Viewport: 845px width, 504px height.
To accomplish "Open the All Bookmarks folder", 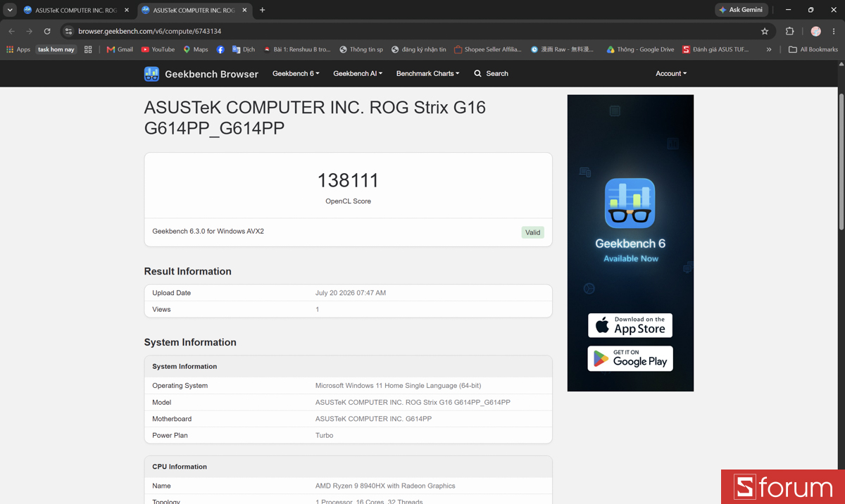I will (x=813, y=49).
